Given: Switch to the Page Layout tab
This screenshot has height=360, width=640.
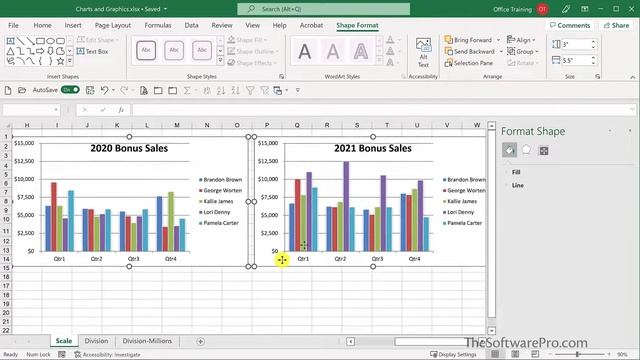Looking at the screenshot, I should coord(113,25).
